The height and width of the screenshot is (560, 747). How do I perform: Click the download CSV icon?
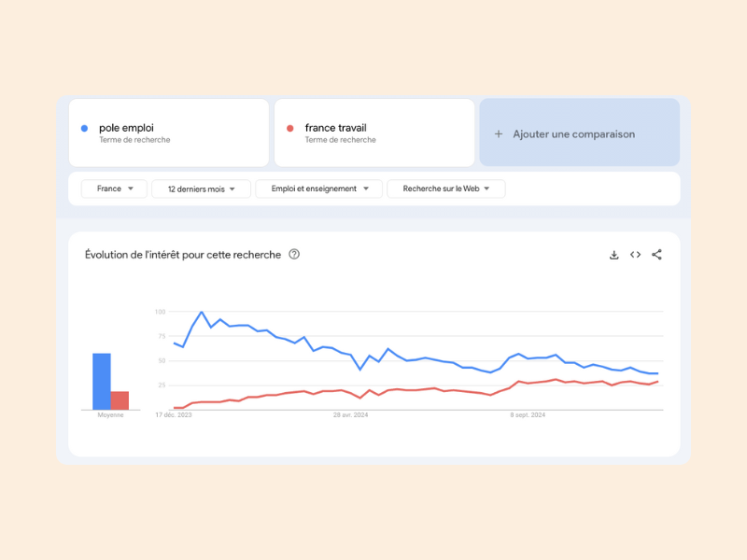click(x=613, y=254)
